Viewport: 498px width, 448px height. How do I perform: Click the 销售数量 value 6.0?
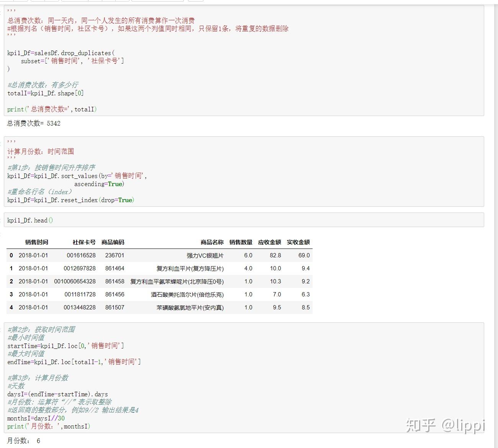pyautogui.click(x=248, y=255)
